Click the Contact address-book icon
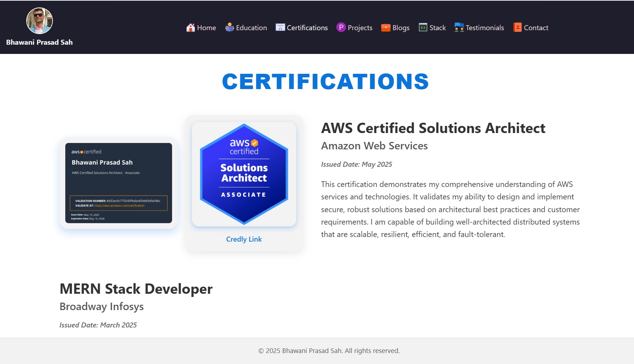Screen dimensions: 634x364 point(517,27)
